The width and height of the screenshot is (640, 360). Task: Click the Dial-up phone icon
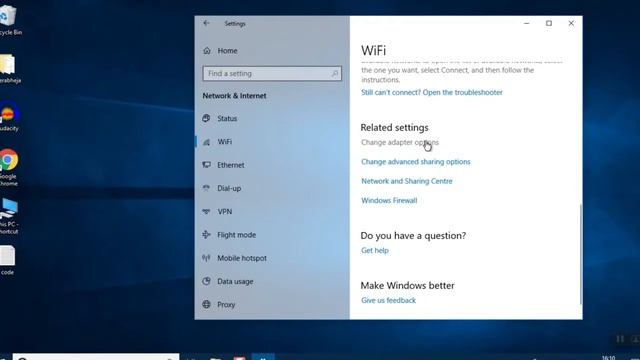[207, 188]
